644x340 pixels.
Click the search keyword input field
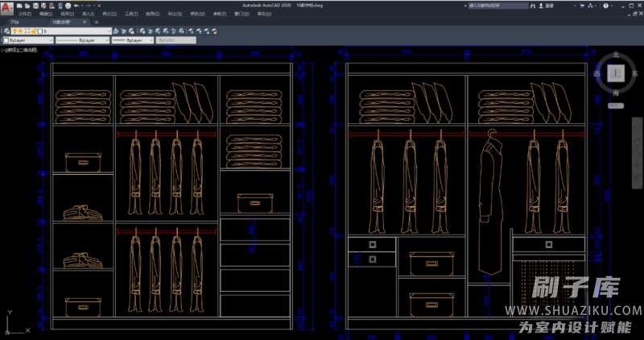(499, 5)
